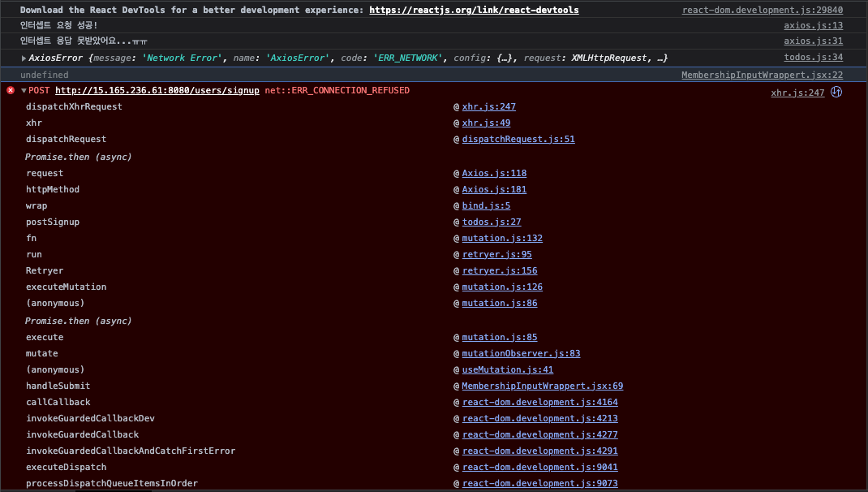868x492 pixels.
Task: Open xhr.js:247 link in dispatchXhrRequest row
Action: pyautogui.click(x=489, y=106)
